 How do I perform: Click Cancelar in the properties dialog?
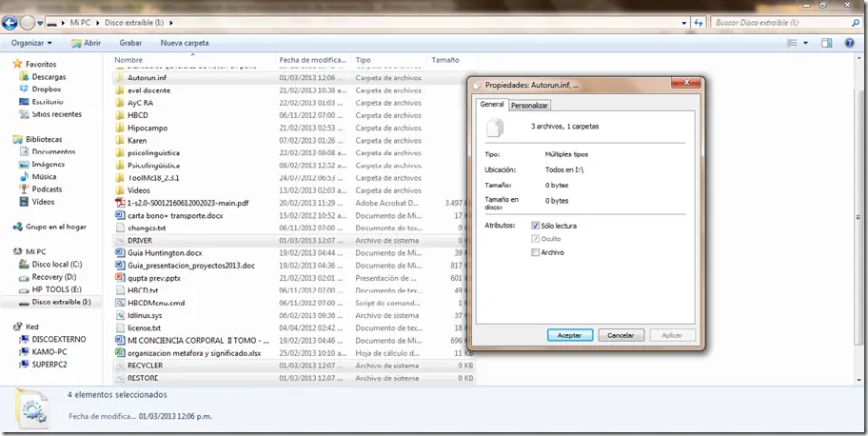tap(621, 335)
